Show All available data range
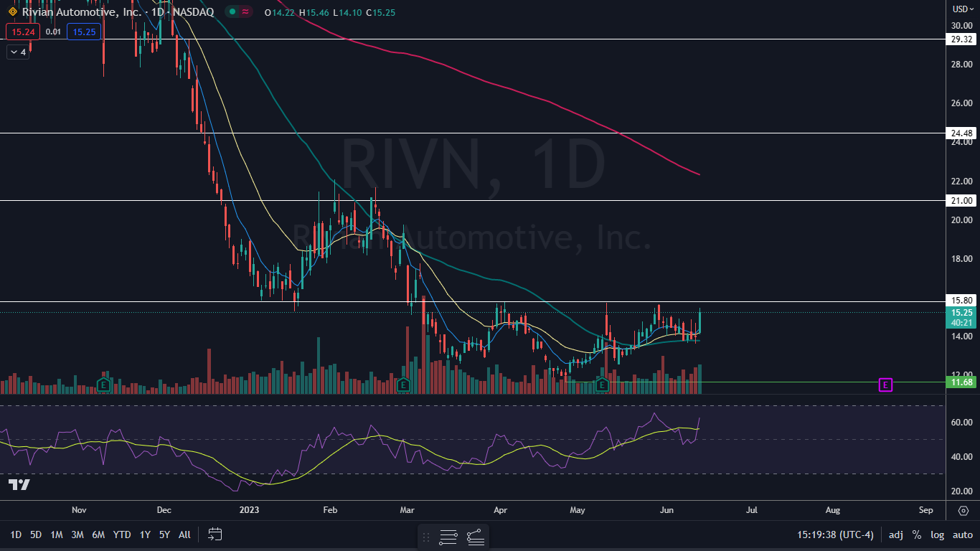This screenshot has width=980, height=551. click(184, 534)
